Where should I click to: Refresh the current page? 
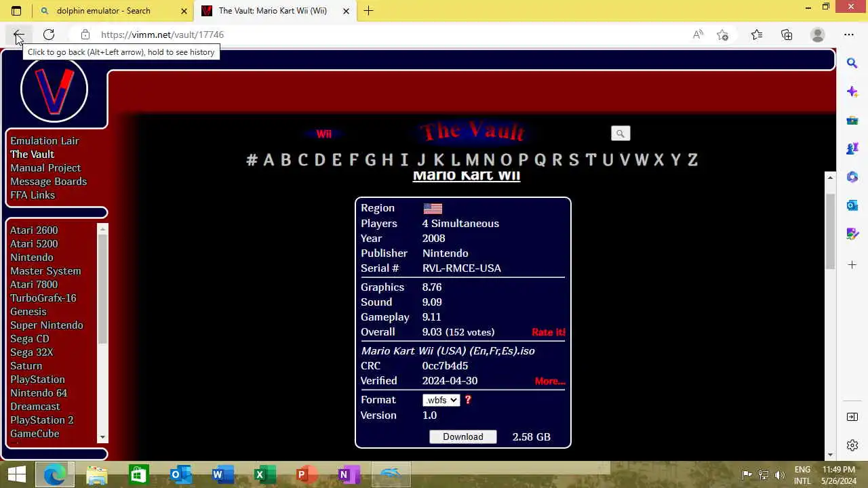[x=49, y=35]
